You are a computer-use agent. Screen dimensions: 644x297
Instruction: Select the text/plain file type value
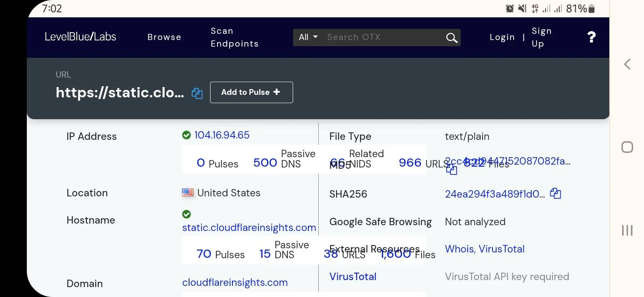tap(467, 137)
